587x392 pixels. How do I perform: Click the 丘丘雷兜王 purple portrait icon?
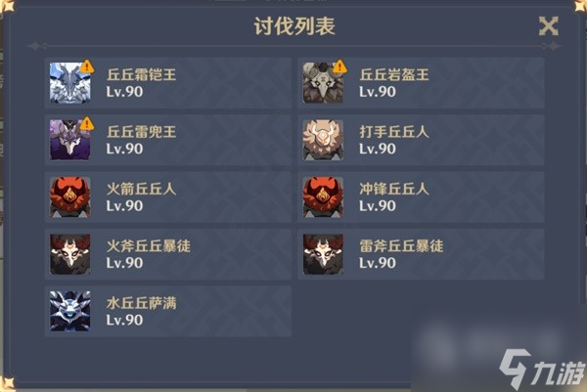(x=70, y=140)
